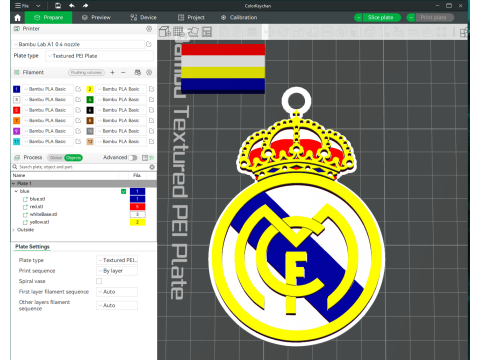
Task: Open the printer preset dropdown Bambu Lab A1
Action: [x=78, y=44]
